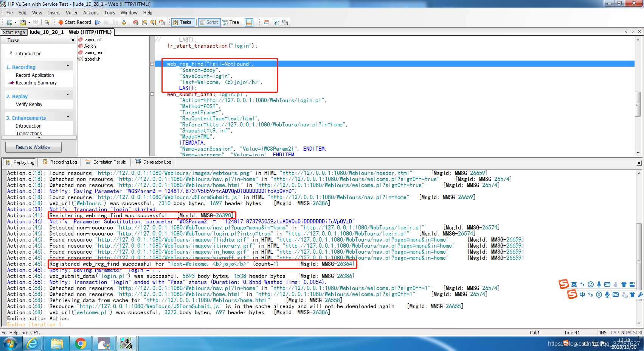This screenshot has height=351, width=644.
Task: Collapse the 1. Recording section
Action: tap(68, 66)
